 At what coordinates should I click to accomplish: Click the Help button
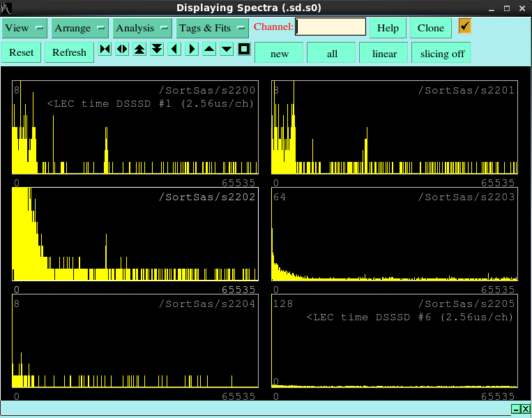pos(388,28)
